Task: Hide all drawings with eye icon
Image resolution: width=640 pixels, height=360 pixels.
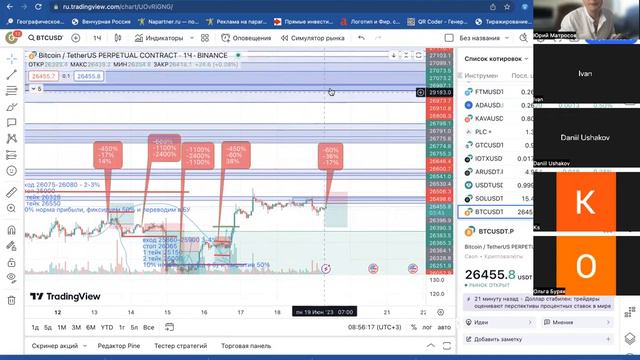Action: click(x=11, y=278)
